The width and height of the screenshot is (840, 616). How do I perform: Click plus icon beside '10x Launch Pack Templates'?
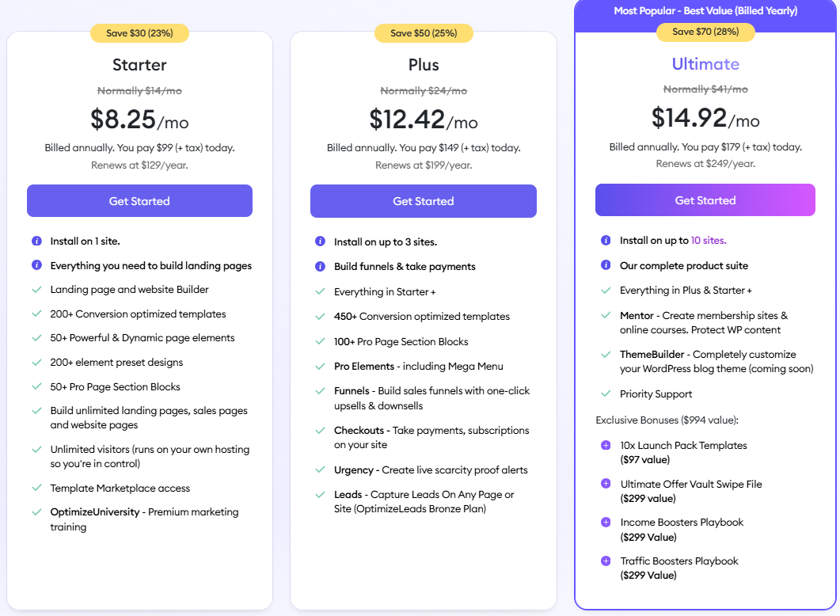[x=606, y=445]
